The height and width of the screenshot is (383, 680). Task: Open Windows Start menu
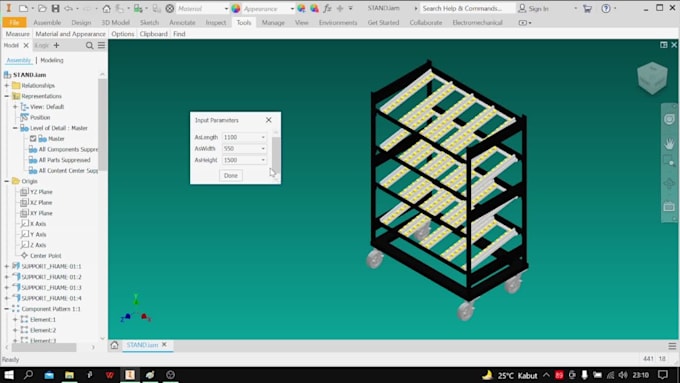[x=9, y=375]
